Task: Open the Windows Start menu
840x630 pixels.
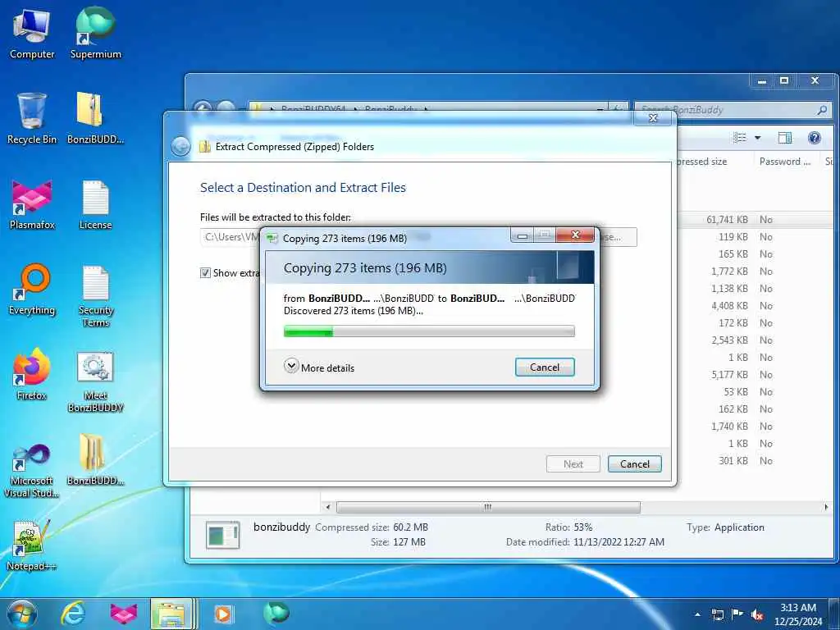Action: pyautogui.click(x=21, y=614)
